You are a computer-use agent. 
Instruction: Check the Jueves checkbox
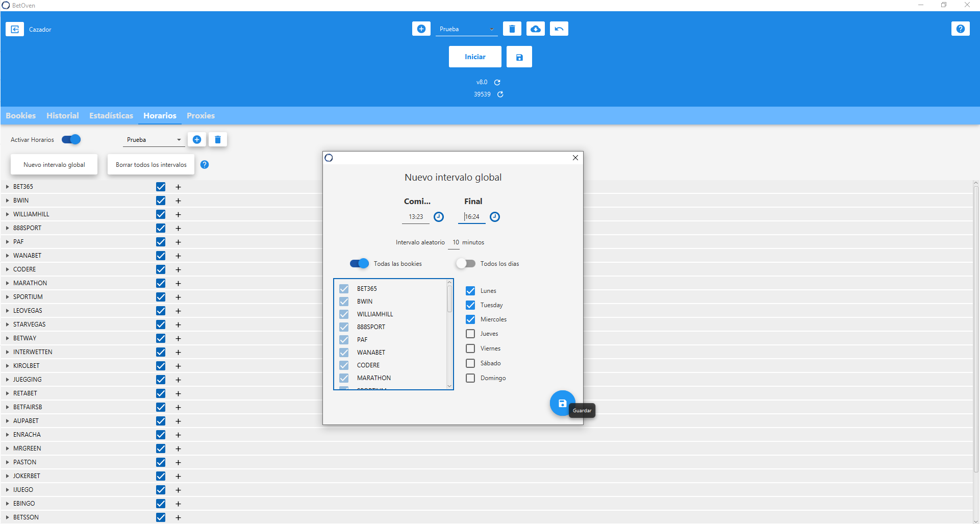tap(470, 334)
